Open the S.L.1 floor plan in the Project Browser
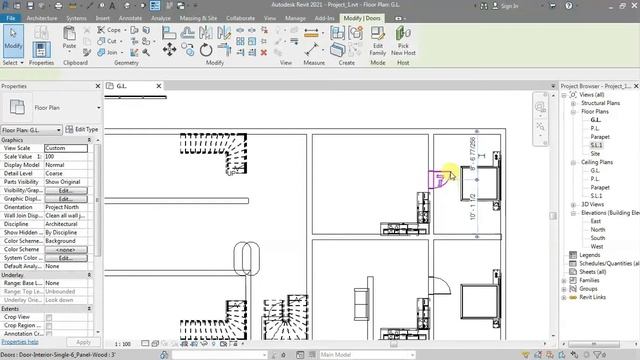The image size is (640, 360). click(596, 145)
